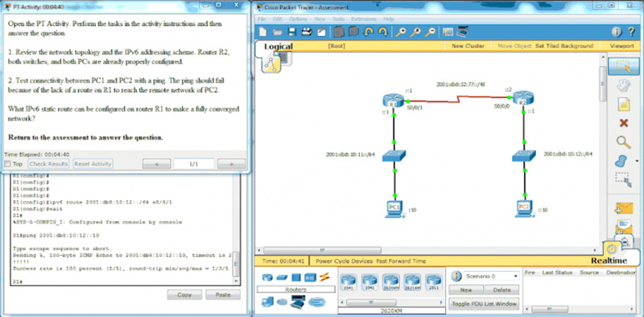The width and height of the screenshot is (644, 317).
Task: Click the Help question mark icon
Action: click(631, 32)
